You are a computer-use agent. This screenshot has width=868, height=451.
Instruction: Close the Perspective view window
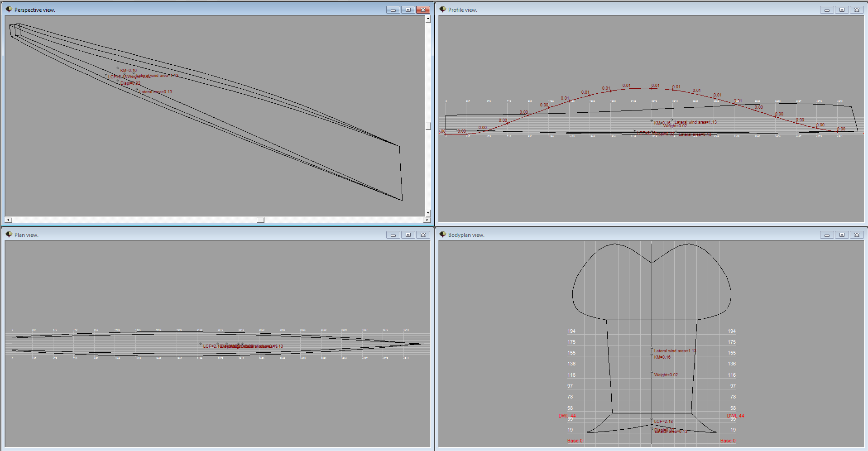pos(423,10)
